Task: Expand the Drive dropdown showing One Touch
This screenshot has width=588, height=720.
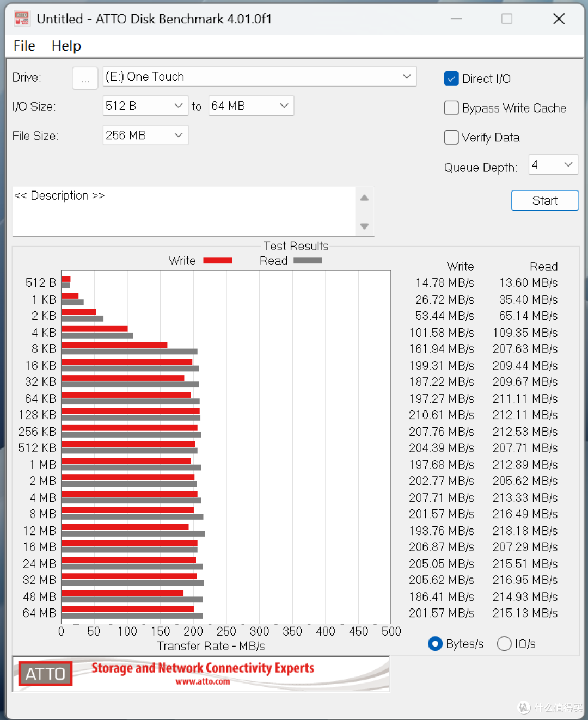Action: click(260, 77)
